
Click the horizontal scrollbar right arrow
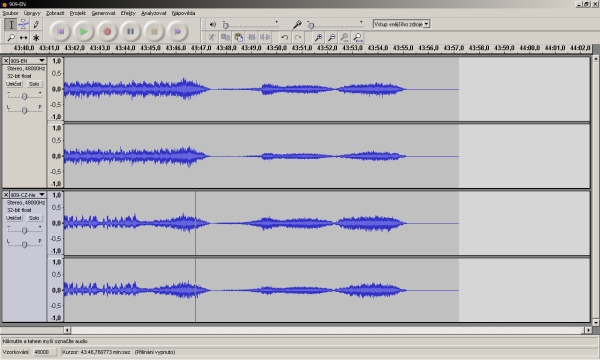588,330
